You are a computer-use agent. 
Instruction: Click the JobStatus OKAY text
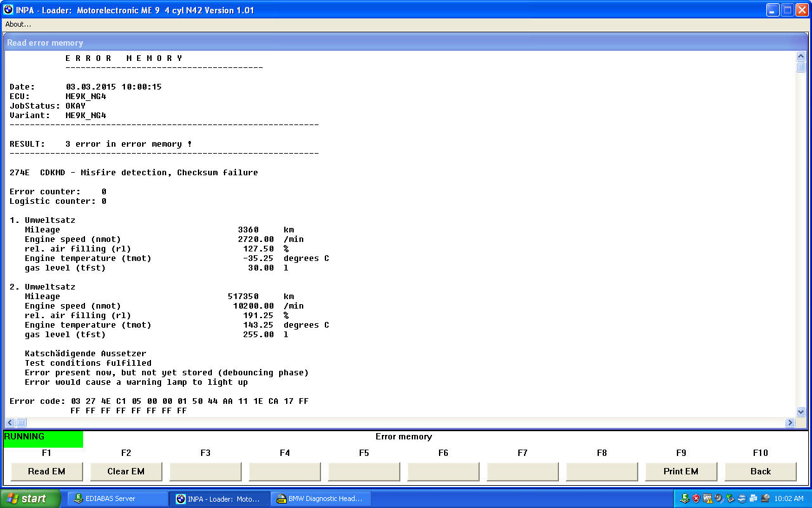click(75, 105)
